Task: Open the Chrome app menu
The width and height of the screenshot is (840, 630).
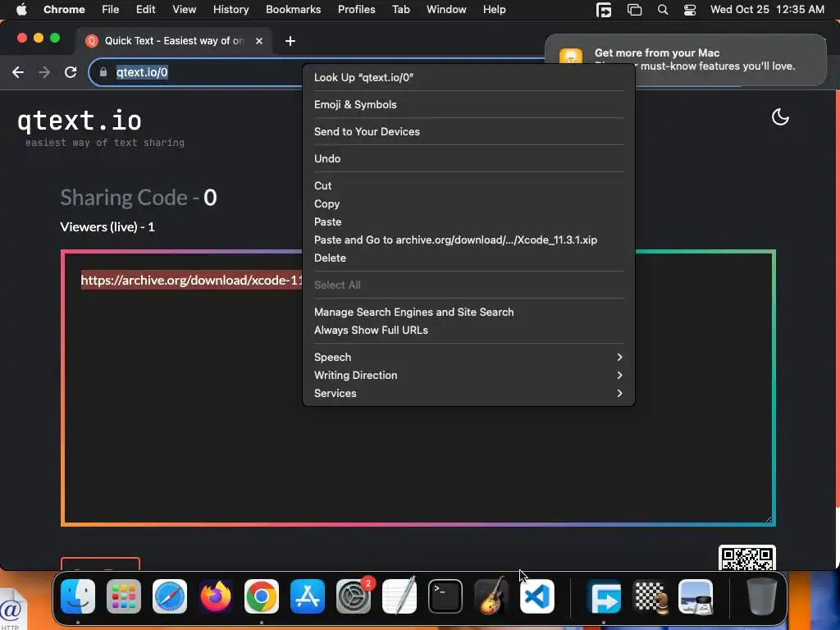Action: (64, 9)
